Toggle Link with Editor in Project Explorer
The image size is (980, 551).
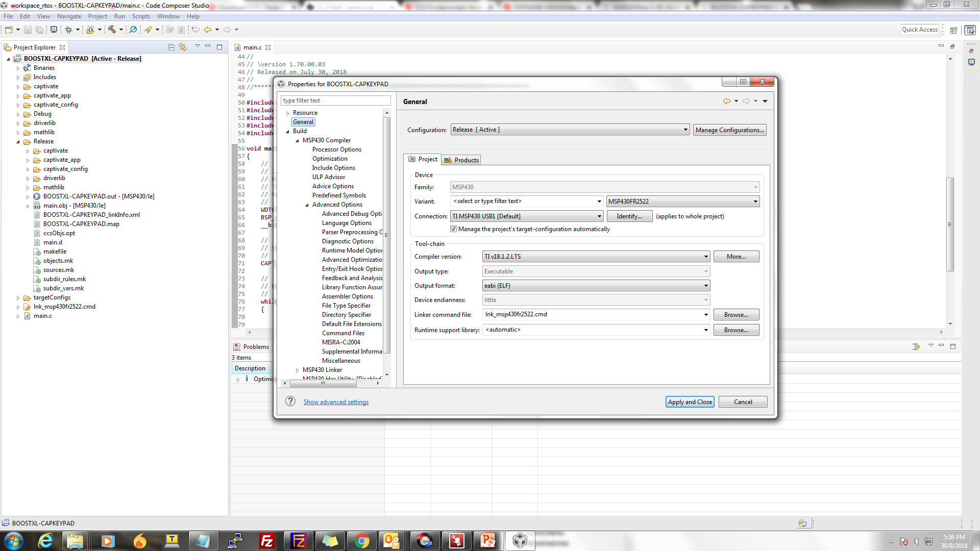click(x=183, y=47)
